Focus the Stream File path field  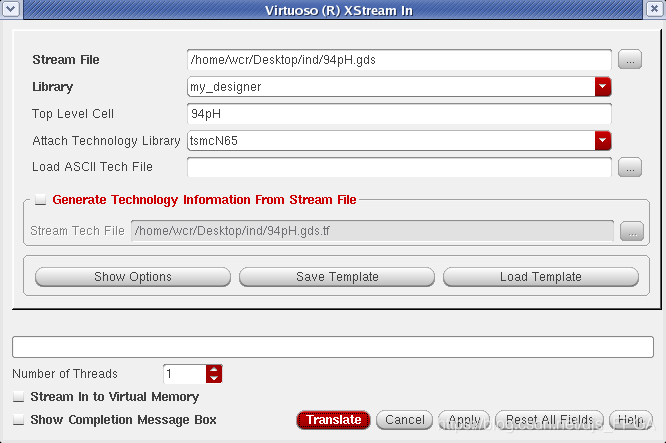(x=398, y=60)
